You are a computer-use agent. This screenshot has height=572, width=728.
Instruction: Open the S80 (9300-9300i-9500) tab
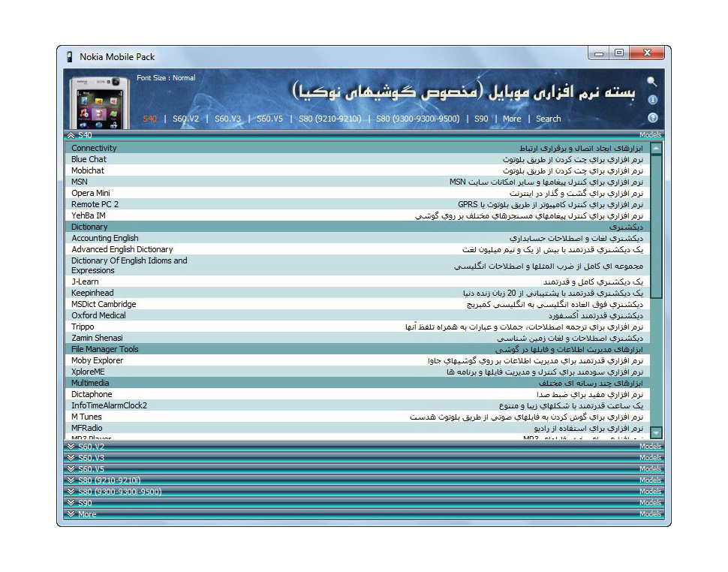pyautogui.click(x=418, y=119)
